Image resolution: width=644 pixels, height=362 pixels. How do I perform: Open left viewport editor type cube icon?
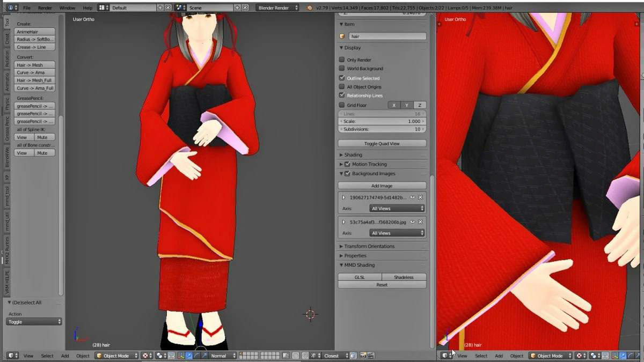tap(12, 356)
